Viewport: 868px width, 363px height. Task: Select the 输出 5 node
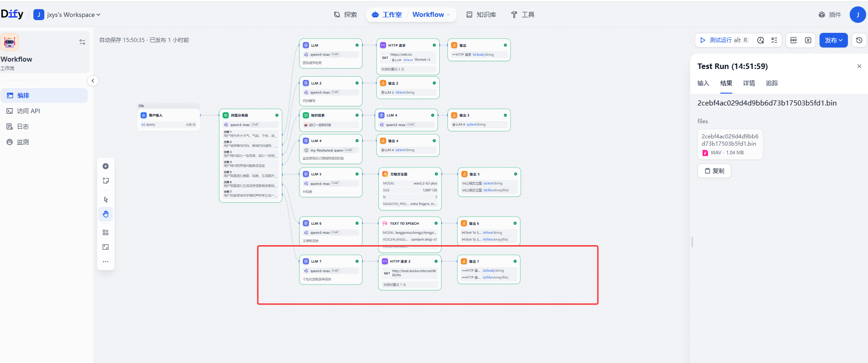tap(489, 182)
